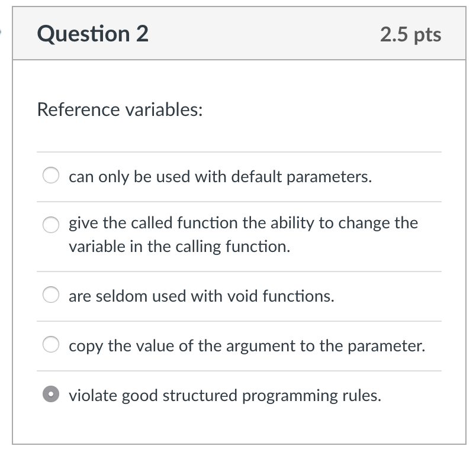This screenshot has height=459, width=476.
Task: Click the fourth answer's radio circle
Action: point(50,345)
